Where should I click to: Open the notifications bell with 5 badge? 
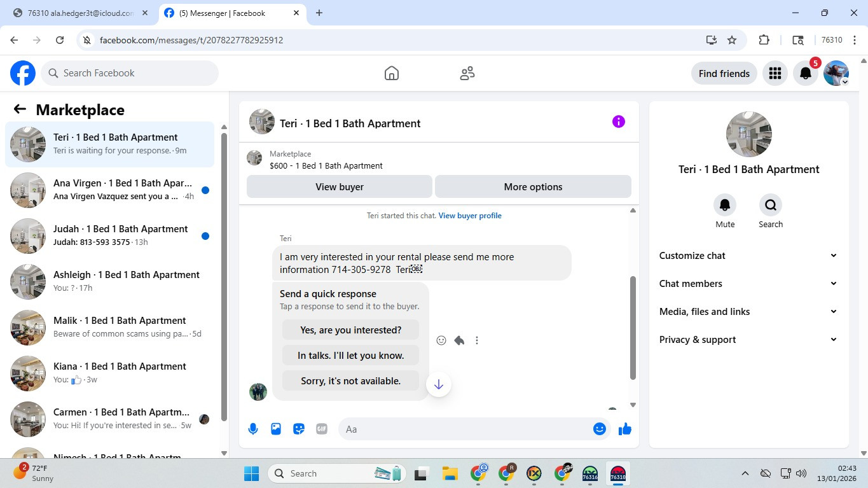tap(806, 73)
